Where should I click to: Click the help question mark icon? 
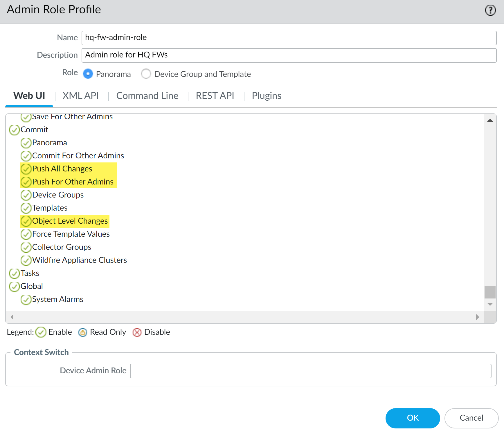click(490, 10)
